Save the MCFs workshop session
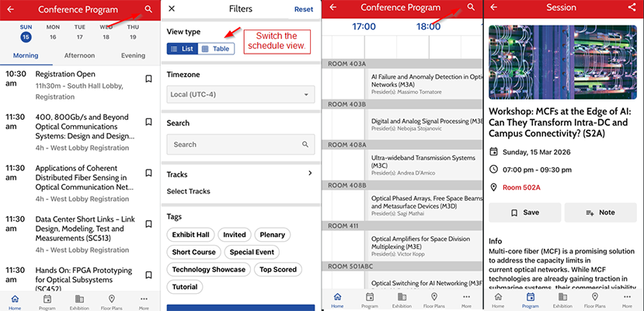The image size is (644, 311). (525, 212)
